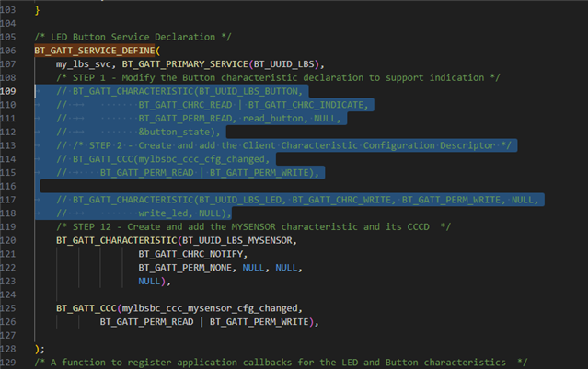Click mylbsbc_ccc_mysensor_cfg_changed callback name
588x369 pixels.
click(210, 308)
